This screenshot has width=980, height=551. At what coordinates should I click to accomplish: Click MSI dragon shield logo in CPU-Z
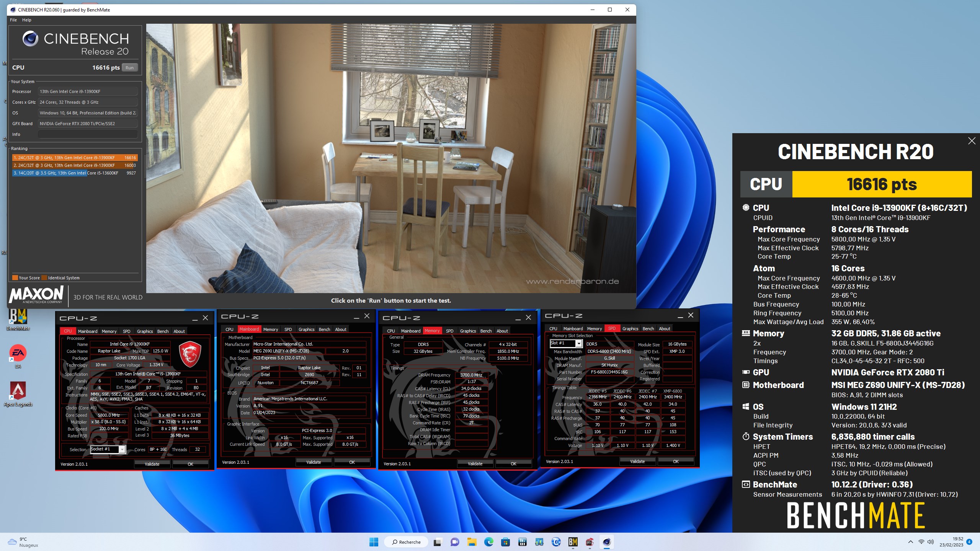(x=190, y=354)
